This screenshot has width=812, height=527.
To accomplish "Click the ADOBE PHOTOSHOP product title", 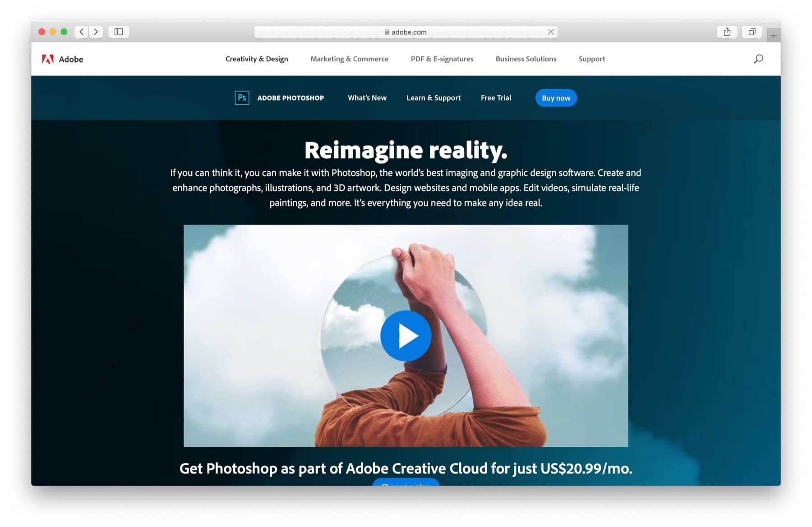I will point(291,98).
